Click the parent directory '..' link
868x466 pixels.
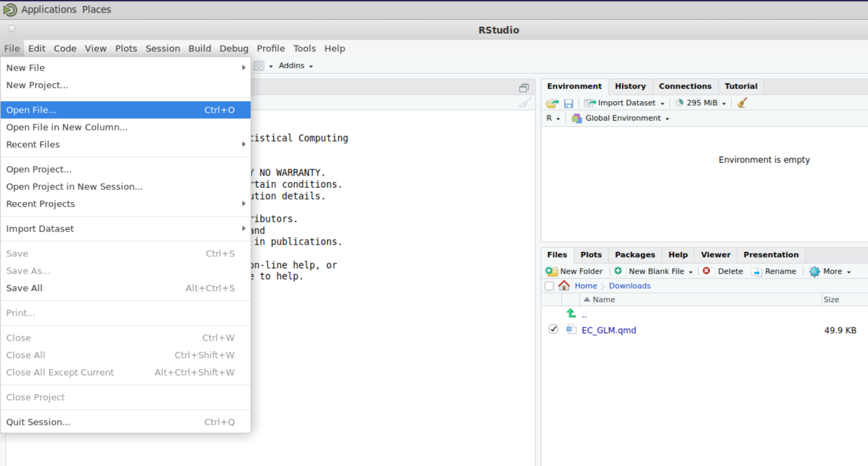[x=584, y=314]
